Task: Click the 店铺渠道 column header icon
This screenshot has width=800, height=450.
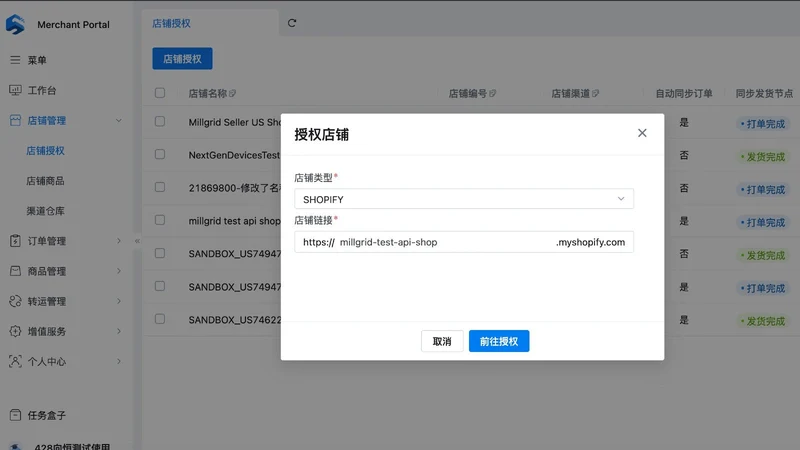Action: 595,93
